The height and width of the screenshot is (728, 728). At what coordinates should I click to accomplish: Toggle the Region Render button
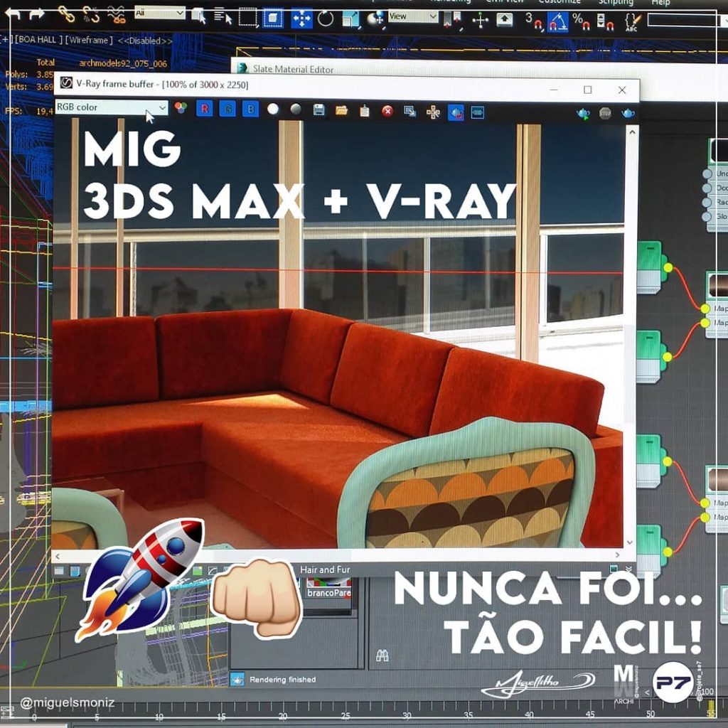pos(456,112)
